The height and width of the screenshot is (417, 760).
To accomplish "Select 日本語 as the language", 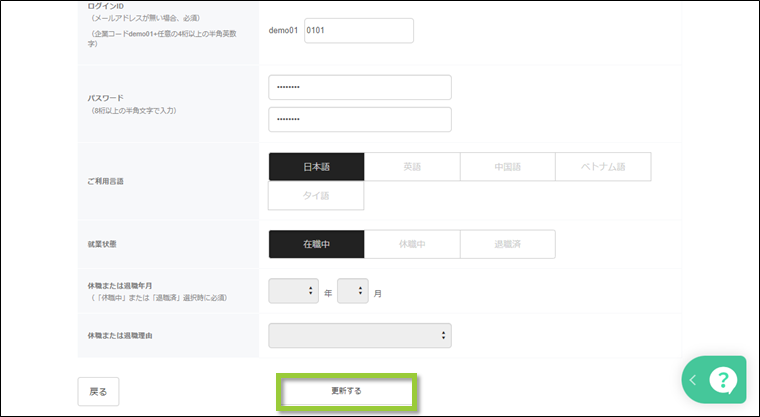I will tap(316, 167).
